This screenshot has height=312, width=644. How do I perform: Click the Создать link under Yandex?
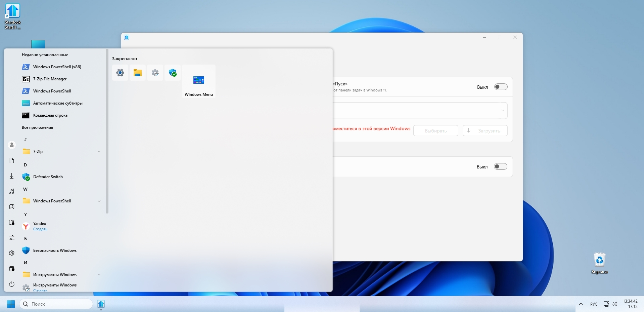pyautogui.click(x=40, y=229)
